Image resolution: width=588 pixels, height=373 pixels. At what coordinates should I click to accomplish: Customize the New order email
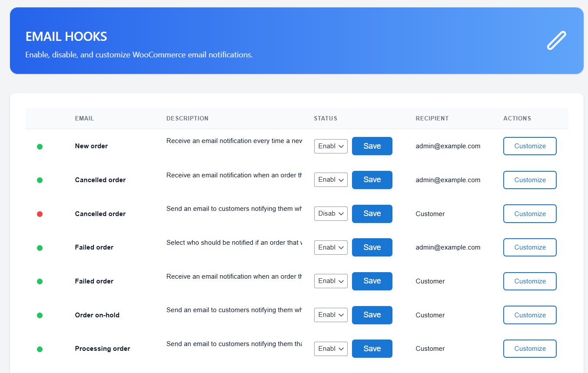coord(530,146)
